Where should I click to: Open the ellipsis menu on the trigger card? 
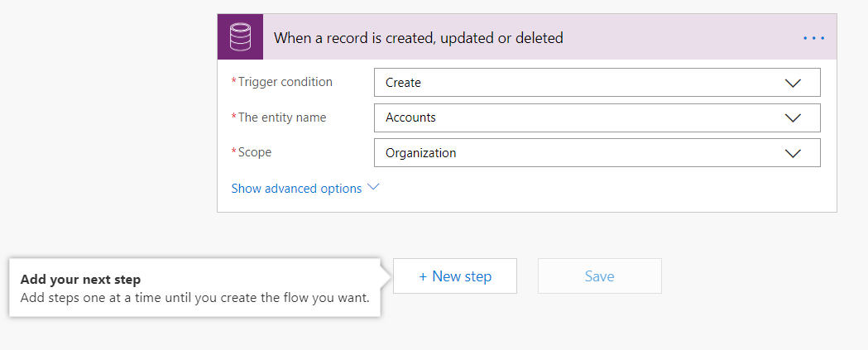tap(813, 38)
